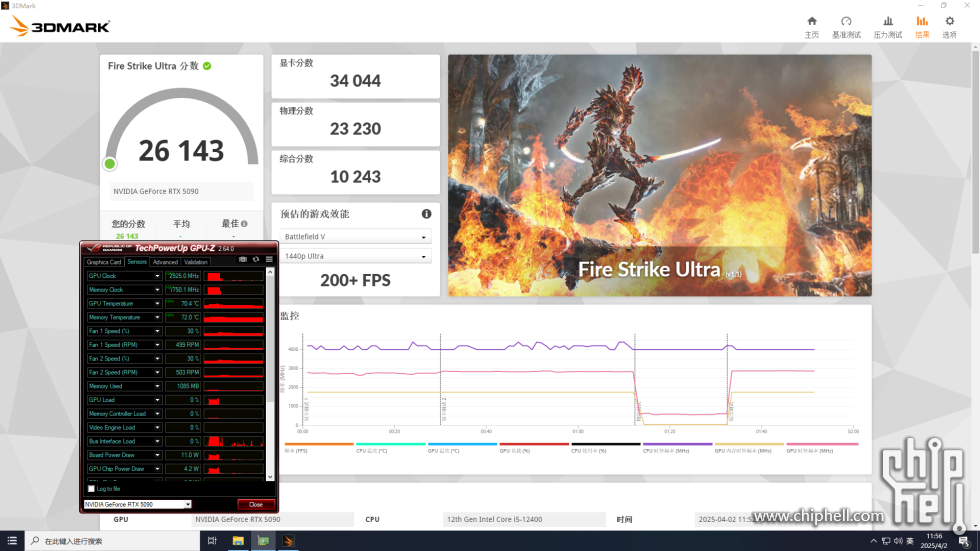Image resolution: width=980 pixels, height=551 pixels.
Task: Click the info icon beside 预估的游戏效能
Action: coord(426,214)
